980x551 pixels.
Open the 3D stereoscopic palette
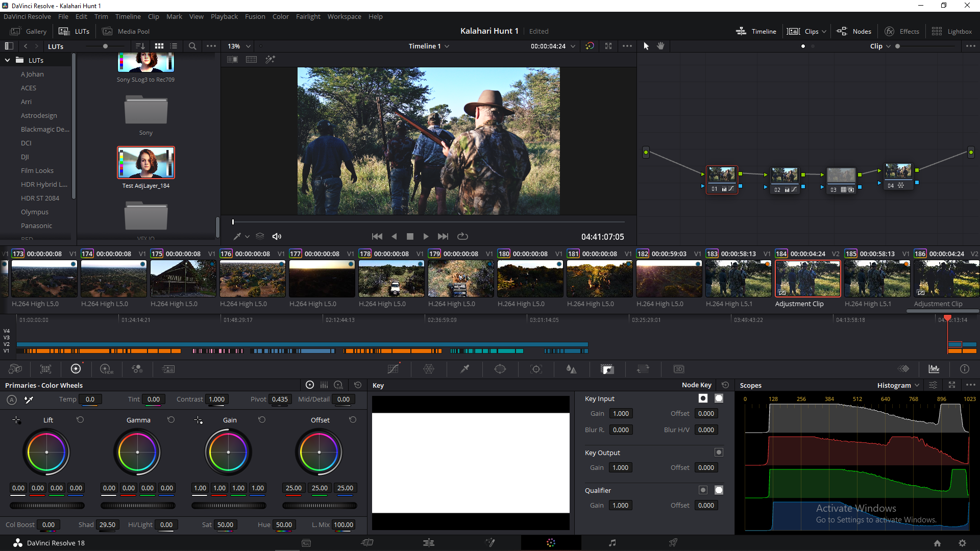(x=679, y=369)
